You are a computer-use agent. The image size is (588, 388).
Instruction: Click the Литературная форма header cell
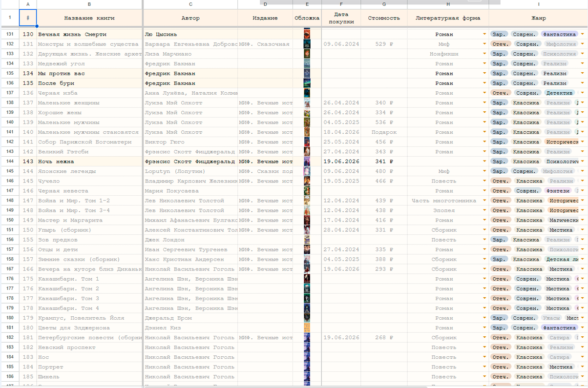[448, 18]
